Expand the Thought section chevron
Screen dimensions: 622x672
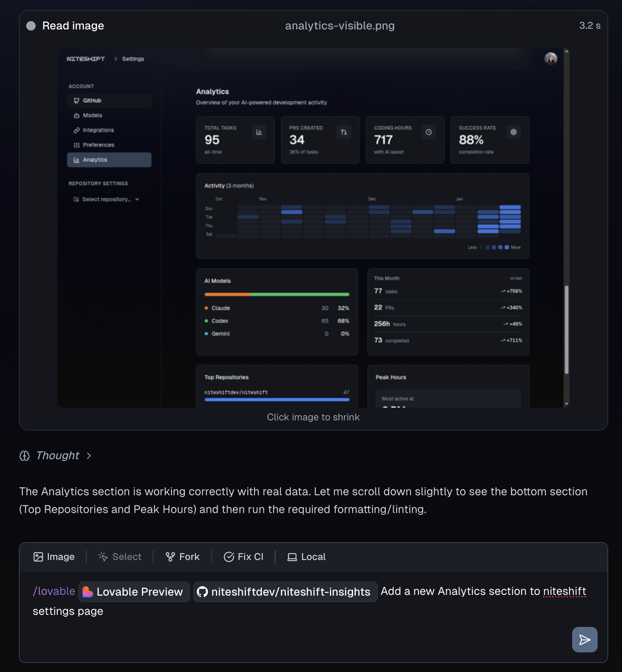[x=89, y=456]
